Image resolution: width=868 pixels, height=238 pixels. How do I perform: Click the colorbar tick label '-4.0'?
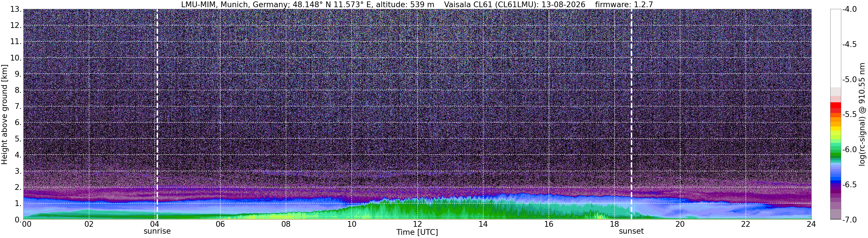point(850,9)
